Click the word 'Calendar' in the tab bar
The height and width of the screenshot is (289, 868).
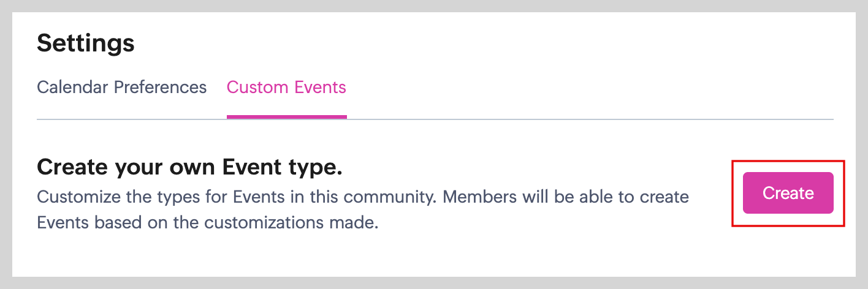pos(73,88)
